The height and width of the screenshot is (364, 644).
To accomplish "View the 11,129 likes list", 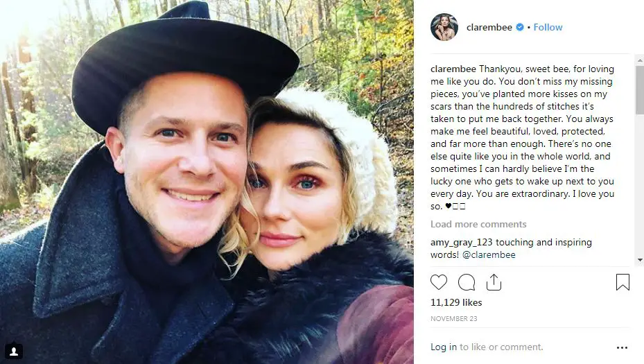I will 456,302.
